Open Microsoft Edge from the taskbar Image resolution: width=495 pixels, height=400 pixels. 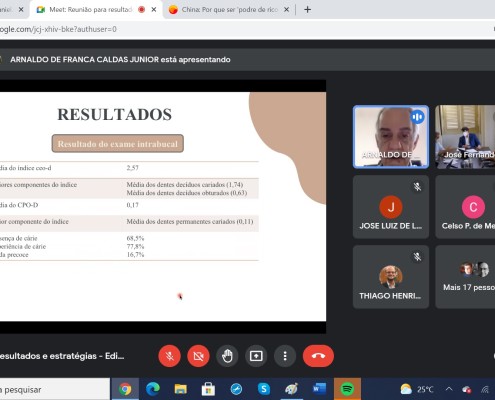coord(153,389)
